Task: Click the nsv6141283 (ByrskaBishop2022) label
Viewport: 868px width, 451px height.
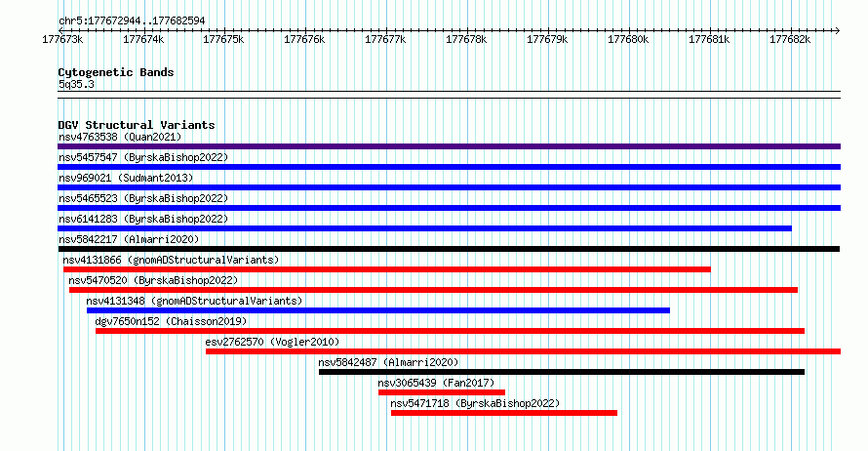Action: click(x=143, y=219)
